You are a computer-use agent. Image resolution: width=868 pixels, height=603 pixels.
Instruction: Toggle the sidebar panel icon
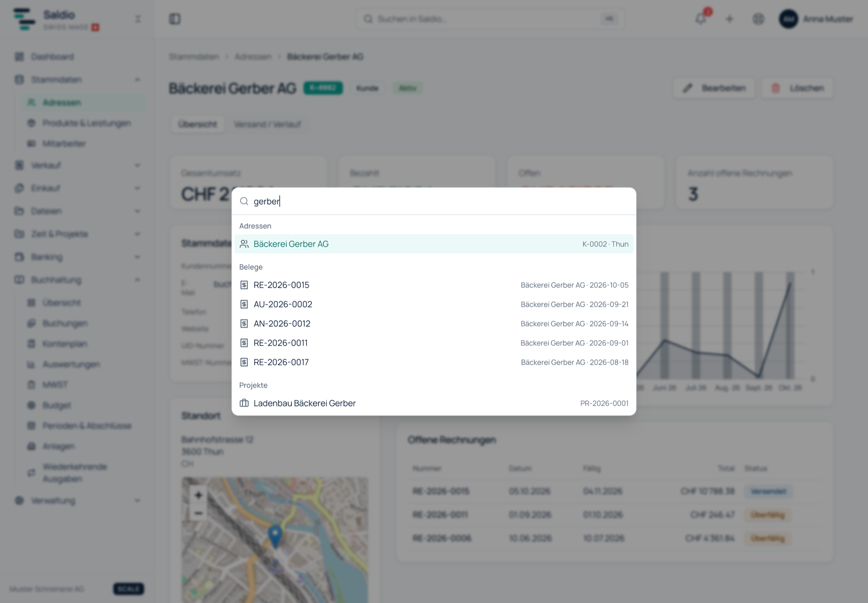click(175, 19)
